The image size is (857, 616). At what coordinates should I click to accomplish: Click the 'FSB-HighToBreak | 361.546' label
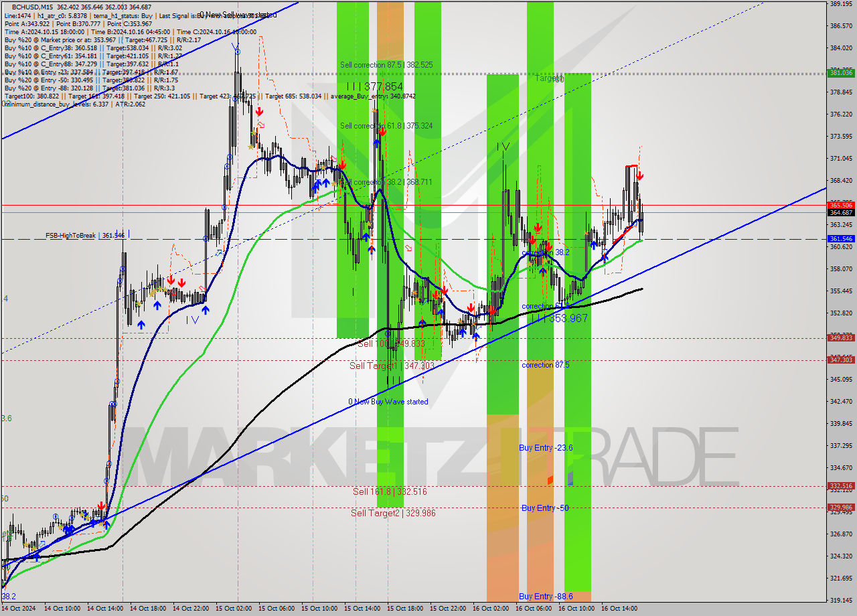[x=85, y=236]
